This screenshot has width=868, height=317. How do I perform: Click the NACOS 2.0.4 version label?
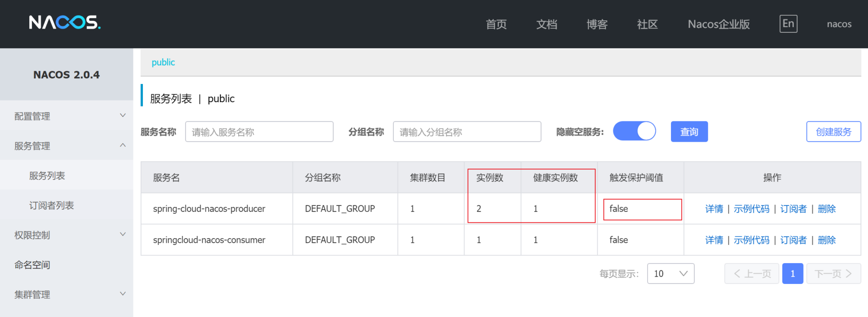coord(67,75)
